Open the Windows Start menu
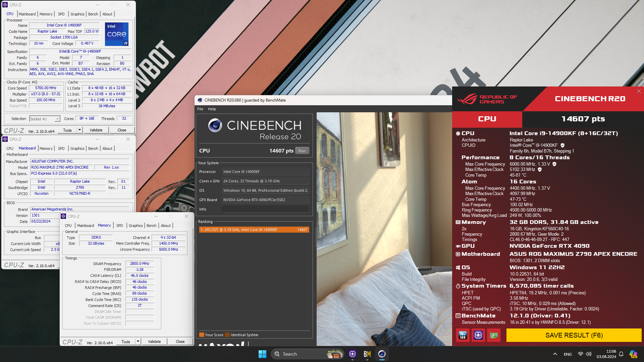The height and width of the screenshot is (362, 644). coord(262,354)
